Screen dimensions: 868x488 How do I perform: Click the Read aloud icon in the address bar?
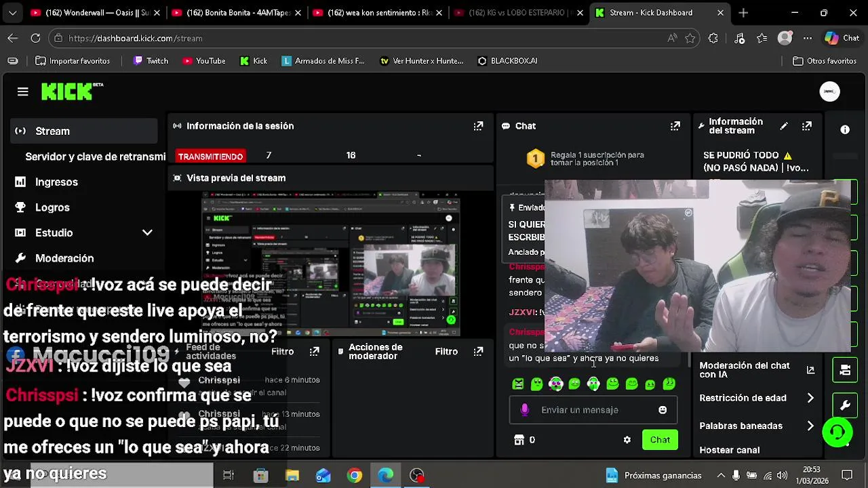(672, 39)
